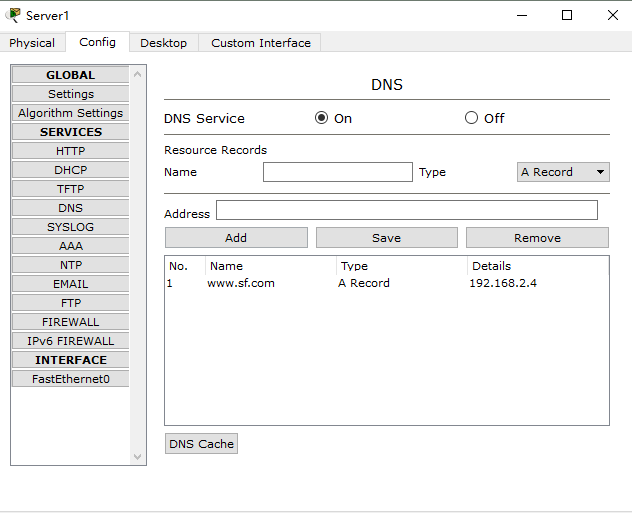Click the Type column header in table
The height and width of the screenshot is (513, 632).
402,266
